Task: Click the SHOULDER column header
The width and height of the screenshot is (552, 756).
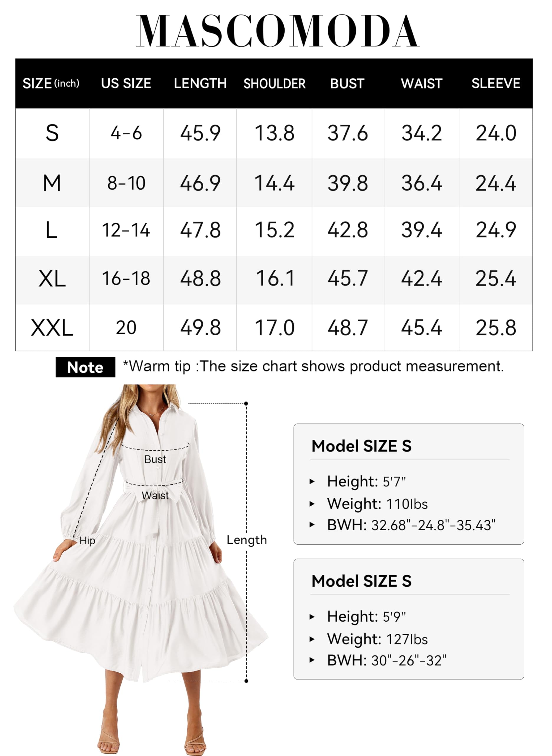Action: [274, 84]
